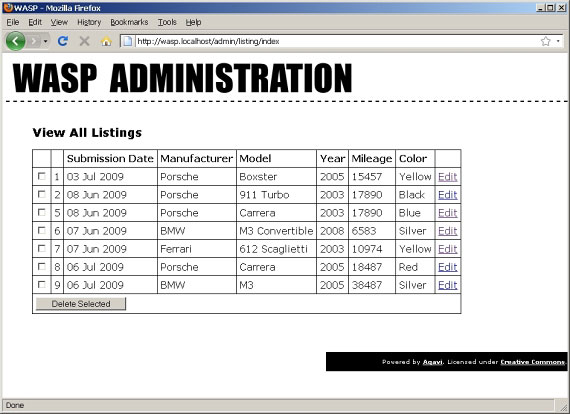Screen dimensions: 570x414
Task: Open the Edit menu
Action: click(x=35, y=22)
